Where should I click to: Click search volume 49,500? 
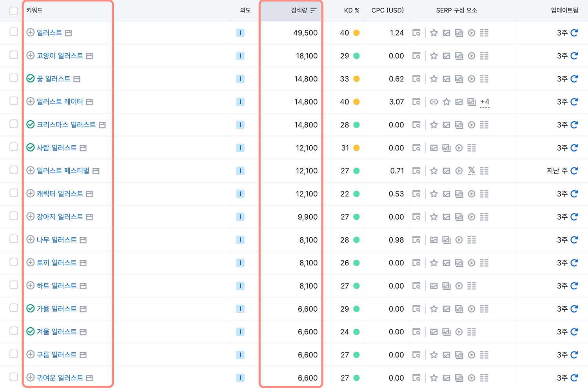305,33
